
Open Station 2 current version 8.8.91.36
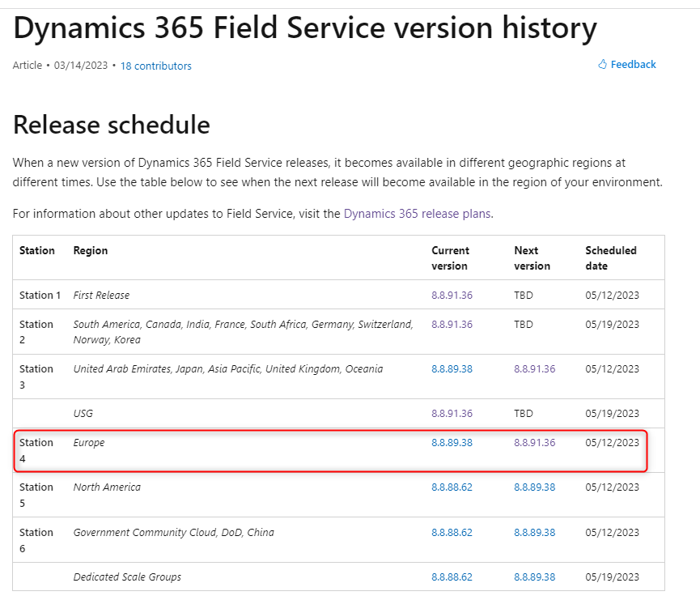[452, 325]
